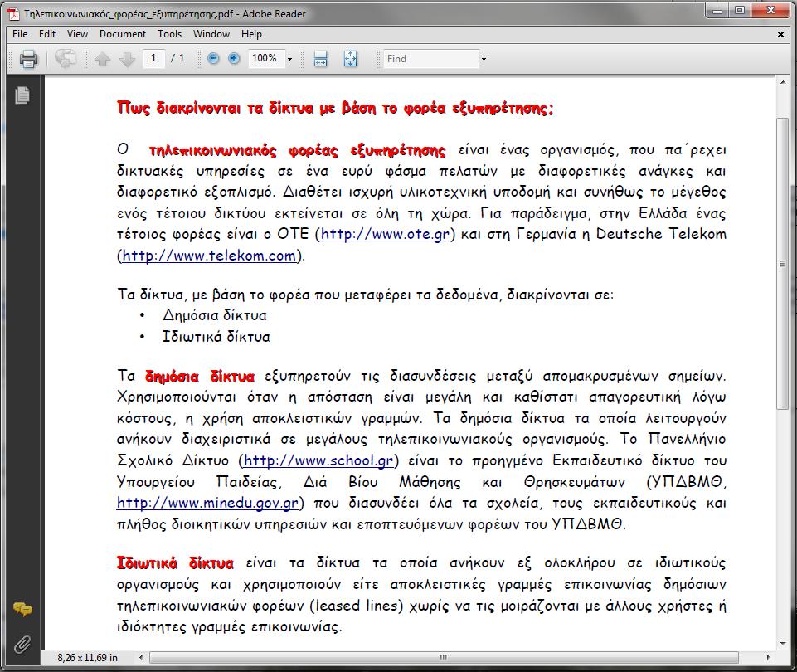
Task: Open the Tools menu
Action: click(169, 34)
